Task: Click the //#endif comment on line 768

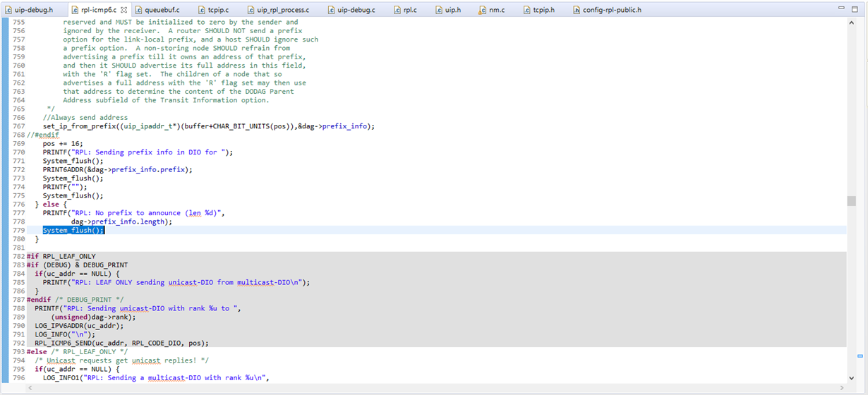Action: click(43, 135)
